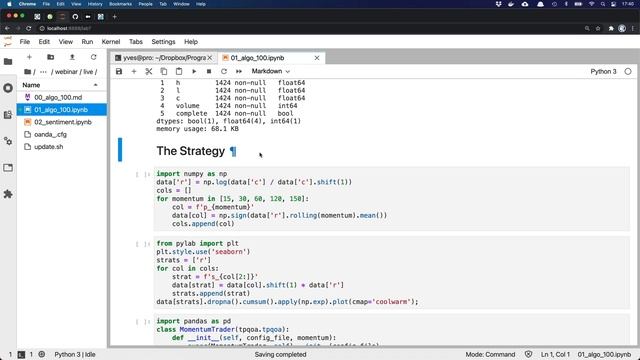Click the Mode: Command status bar text

pyautogui.click(x=490, y=354)
